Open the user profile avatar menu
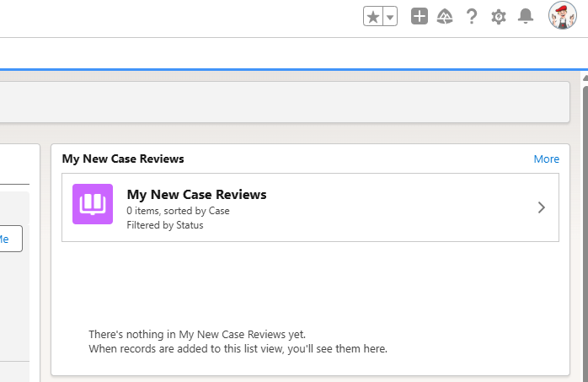Image resolution: width=588 pixels, height=382 pixels. (x=562, y=16)
